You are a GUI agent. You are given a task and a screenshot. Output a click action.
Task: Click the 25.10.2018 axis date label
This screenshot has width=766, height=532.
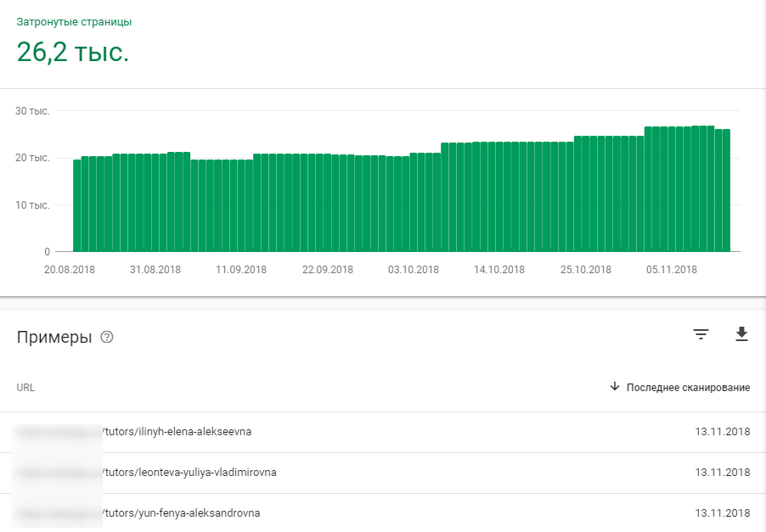point(586,270)
